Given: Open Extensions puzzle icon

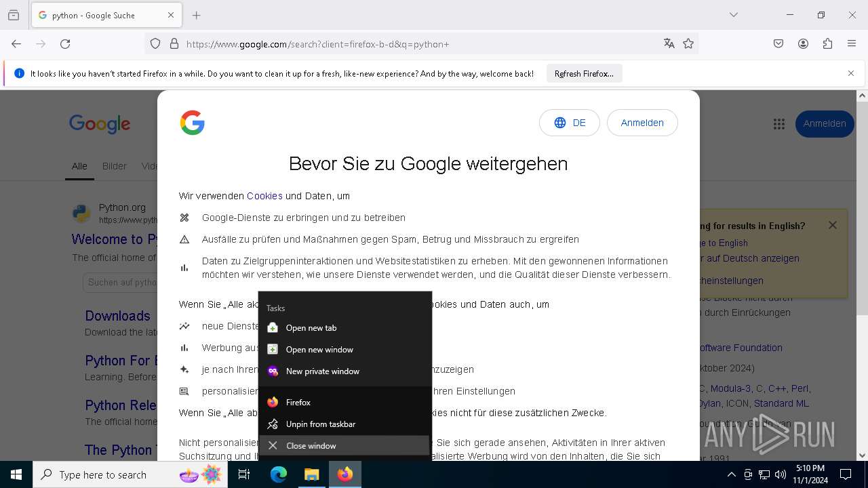Looking at the screenshot, I should tap(827, 44).
